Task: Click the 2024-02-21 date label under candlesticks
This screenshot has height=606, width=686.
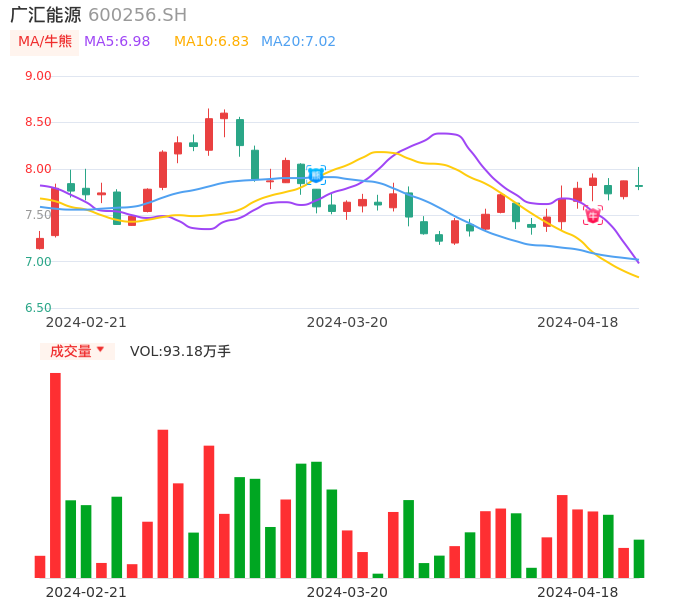Action: click(x=86, y=322)
